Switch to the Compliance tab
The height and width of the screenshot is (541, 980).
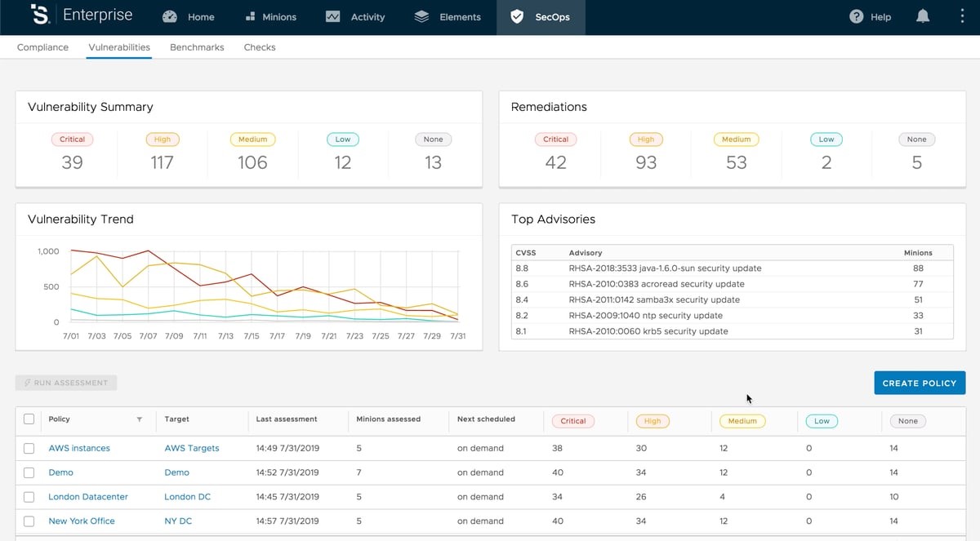point(42,47)
